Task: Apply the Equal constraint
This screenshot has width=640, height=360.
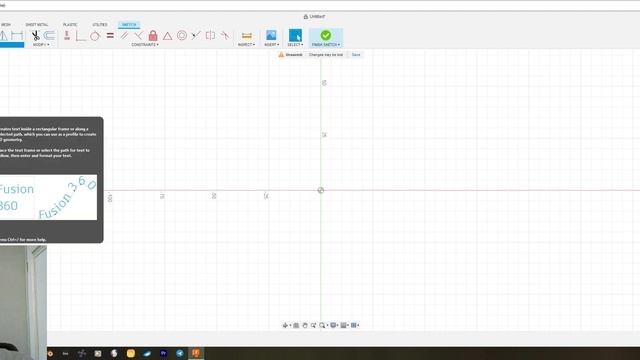Action: (110, 36)
